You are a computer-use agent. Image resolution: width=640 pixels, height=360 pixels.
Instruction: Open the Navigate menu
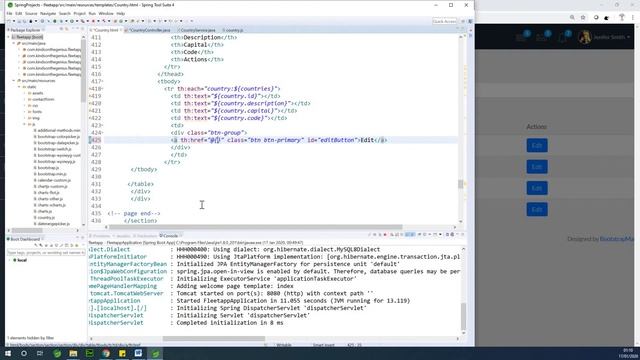[x=48, y=13]
